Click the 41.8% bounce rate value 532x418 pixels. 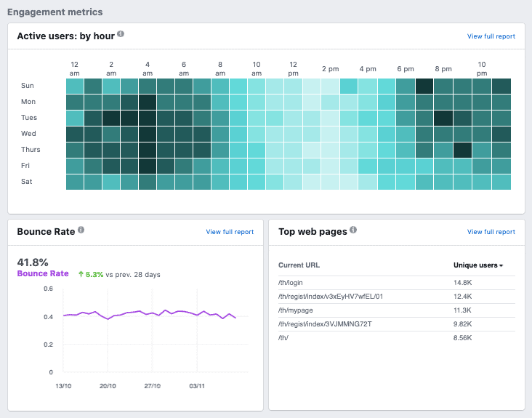pyautogui.click(x=33, y=262)
